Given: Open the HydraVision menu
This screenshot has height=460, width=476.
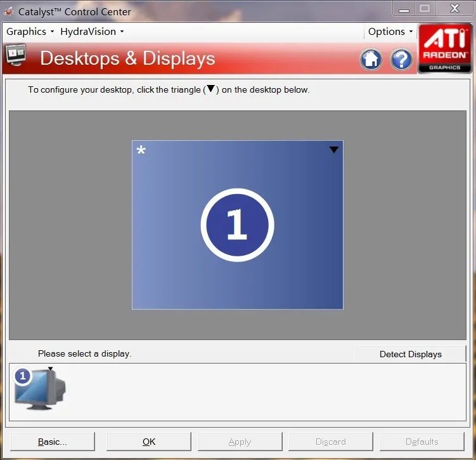Looking at the screenshot, I should [92, 32].
